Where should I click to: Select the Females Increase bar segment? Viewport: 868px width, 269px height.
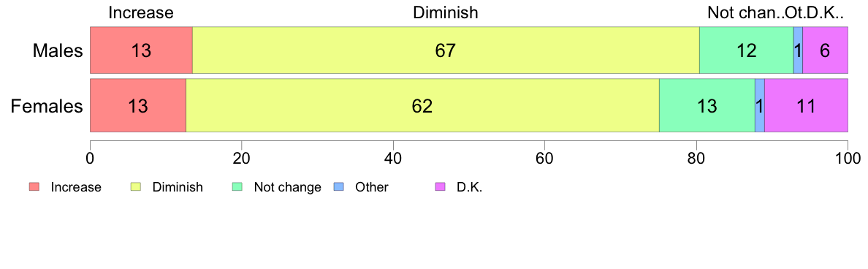pyautogui.click(x=138, y=105)
